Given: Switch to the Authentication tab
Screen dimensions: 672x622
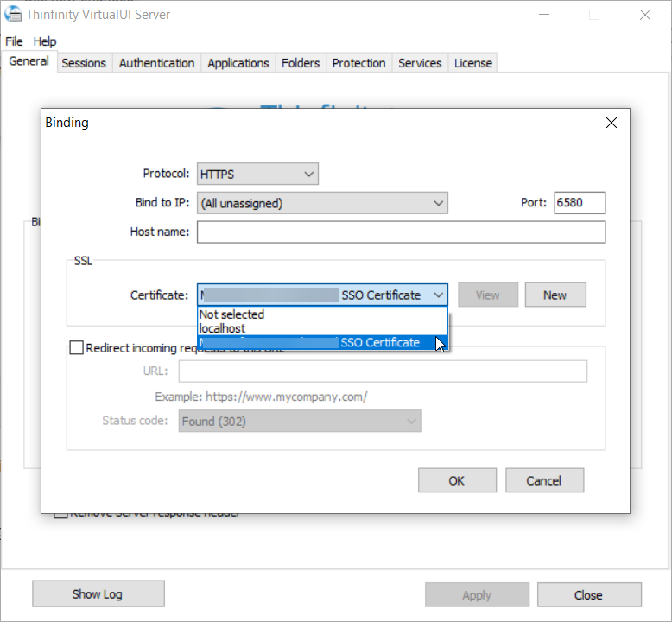Looking at the screenshot, I should [157, 63].
